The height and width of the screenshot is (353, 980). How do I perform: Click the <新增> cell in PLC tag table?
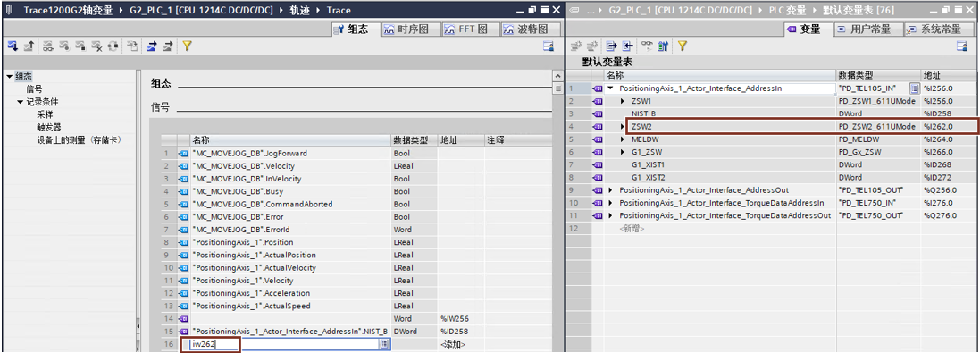(631, 229)
